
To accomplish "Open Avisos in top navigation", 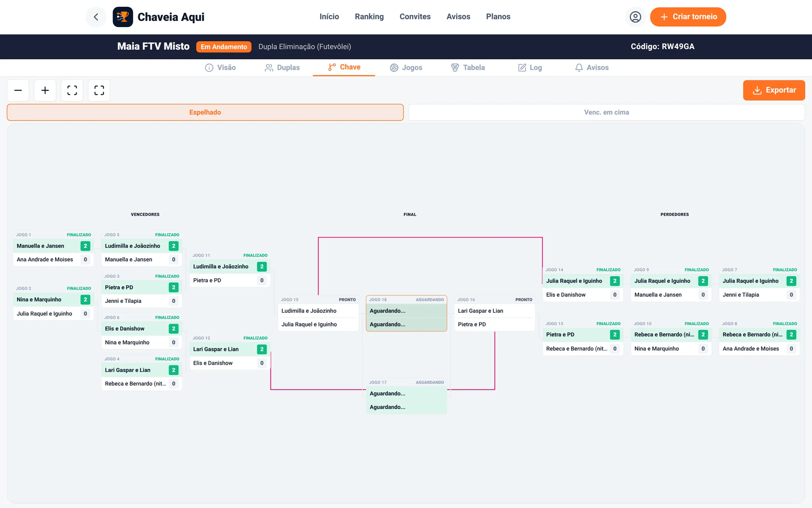I will click(x=458, y=17).
